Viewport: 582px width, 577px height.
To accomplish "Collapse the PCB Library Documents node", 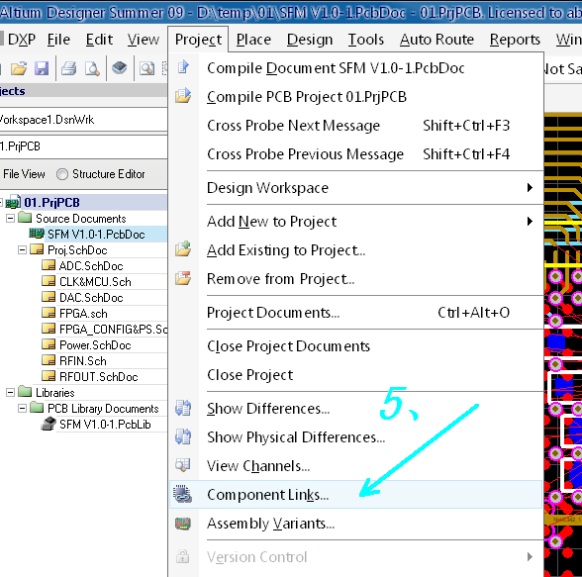I will [x=22, y=408].
